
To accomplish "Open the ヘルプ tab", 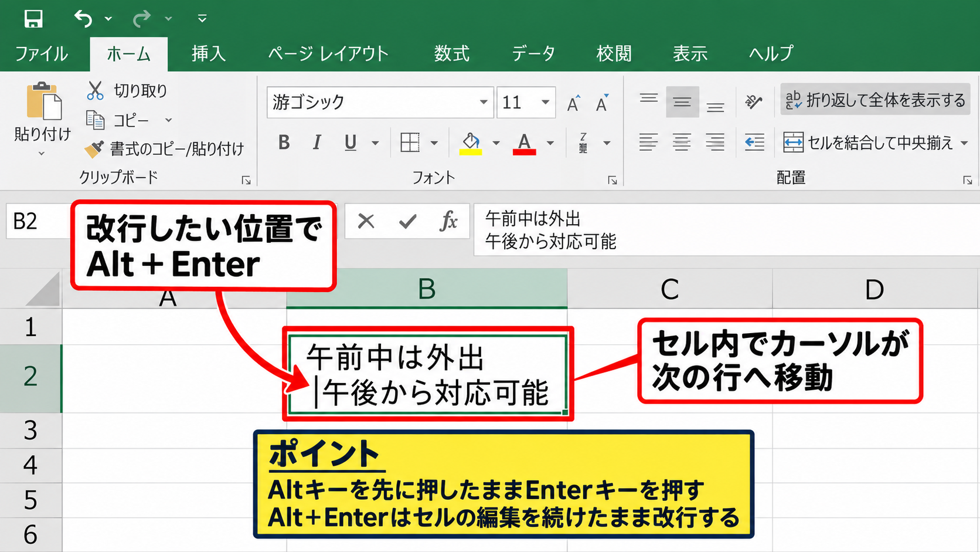I will [x=771, y=54].
